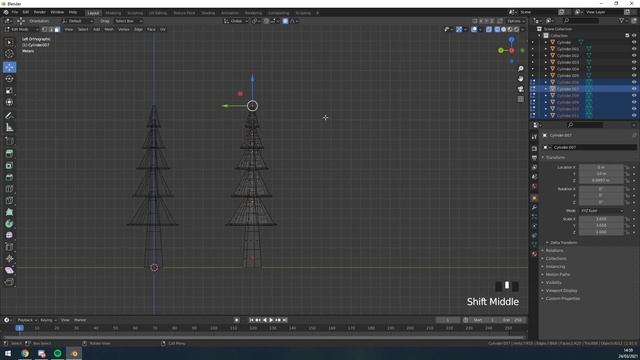Enable face select mode

tap(57, 29)
